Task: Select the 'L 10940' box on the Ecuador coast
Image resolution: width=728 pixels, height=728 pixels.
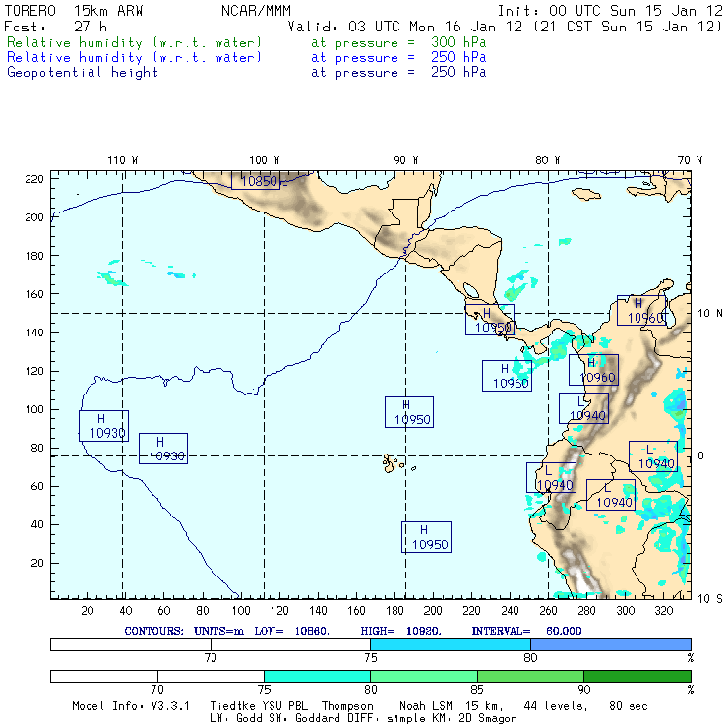Action: click(x=551, y=477)
